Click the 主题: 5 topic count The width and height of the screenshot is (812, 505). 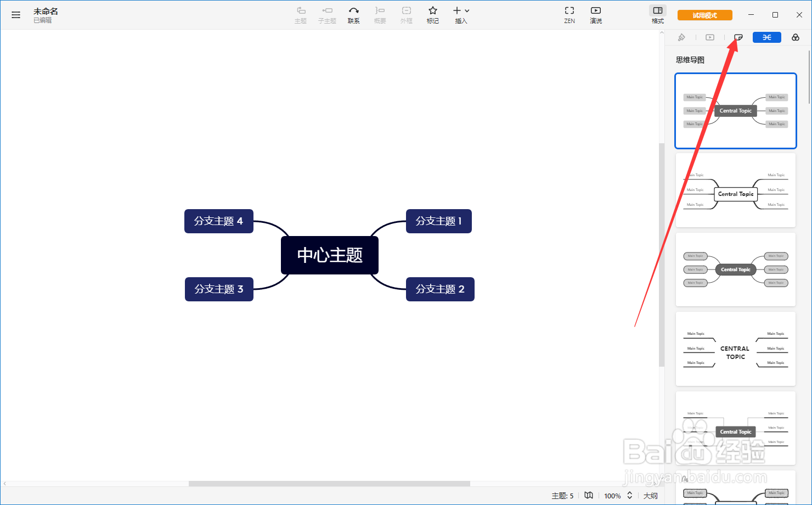coord(562,496)
